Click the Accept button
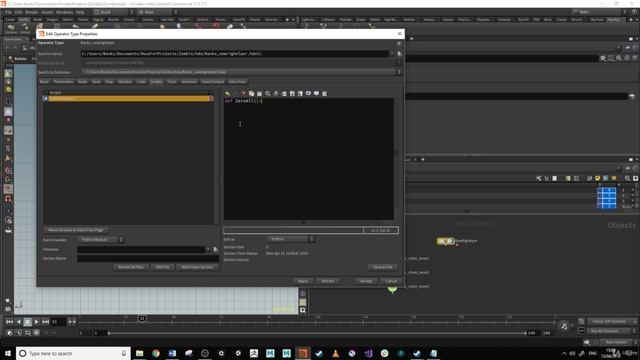Screen dimensions: 640x360 point(366,281)
